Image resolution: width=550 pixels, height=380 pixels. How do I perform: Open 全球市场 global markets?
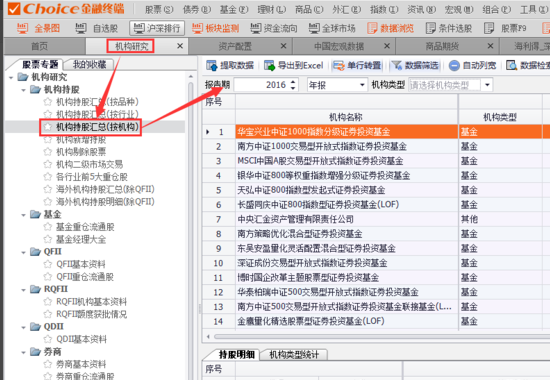click(x=332, y=28)
